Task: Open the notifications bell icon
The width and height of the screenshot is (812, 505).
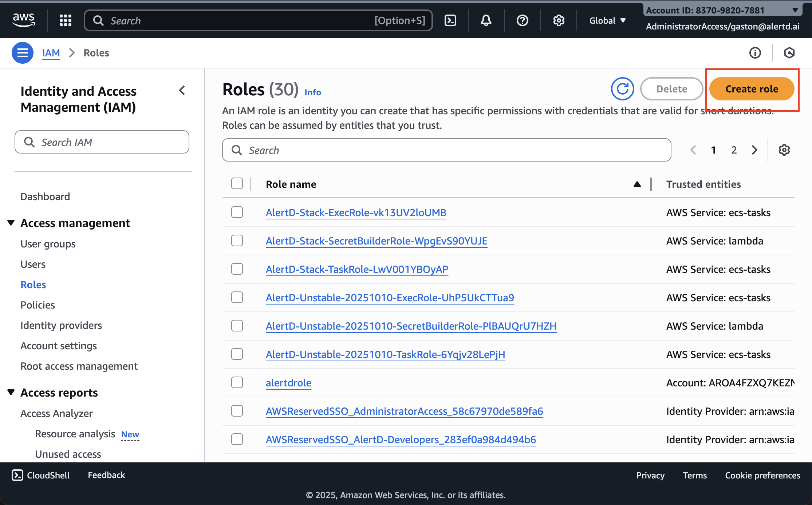Action: click(486, 20)
